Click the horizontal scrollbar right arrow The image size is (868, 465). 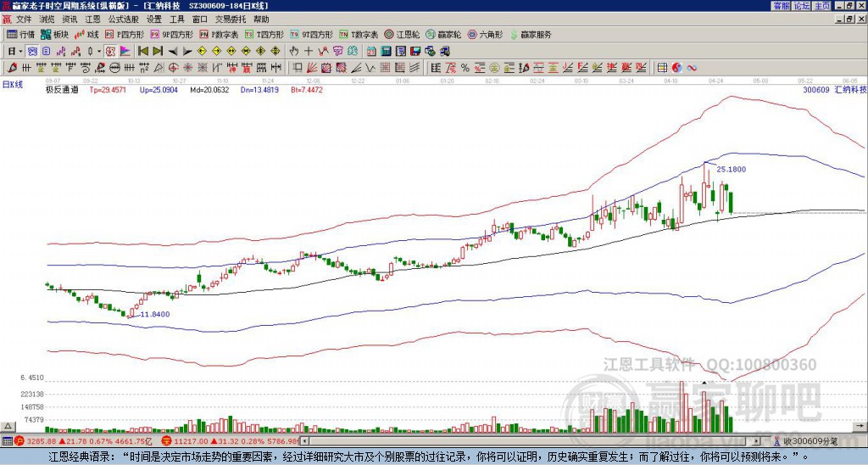tap(756, 441)
